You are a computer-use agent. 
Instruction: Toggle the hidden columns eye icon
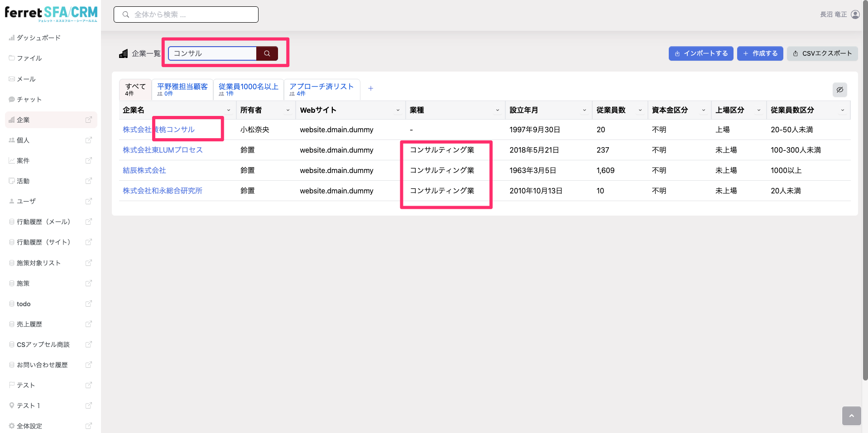[839, 90]
